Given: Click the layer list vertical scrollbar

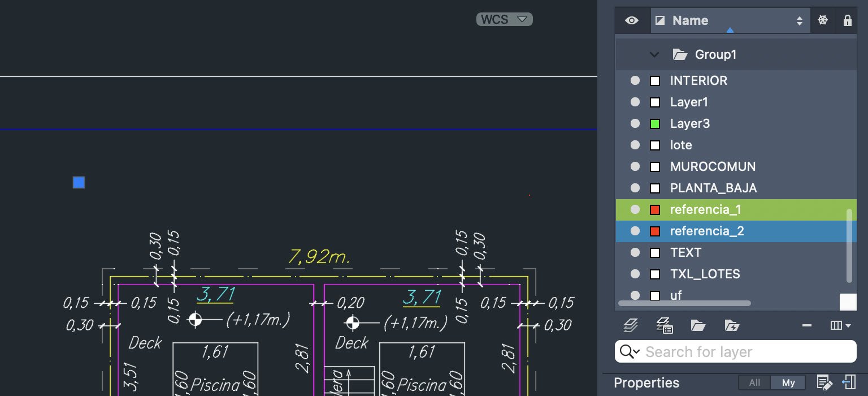Looking at the screenshot, I should pyautogui.click(x=849, y=246).
